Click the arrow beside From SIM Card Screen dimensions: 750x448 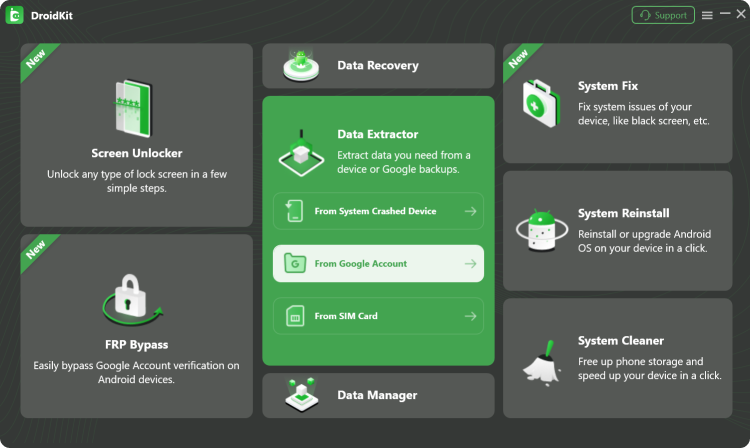coord(470,316)
